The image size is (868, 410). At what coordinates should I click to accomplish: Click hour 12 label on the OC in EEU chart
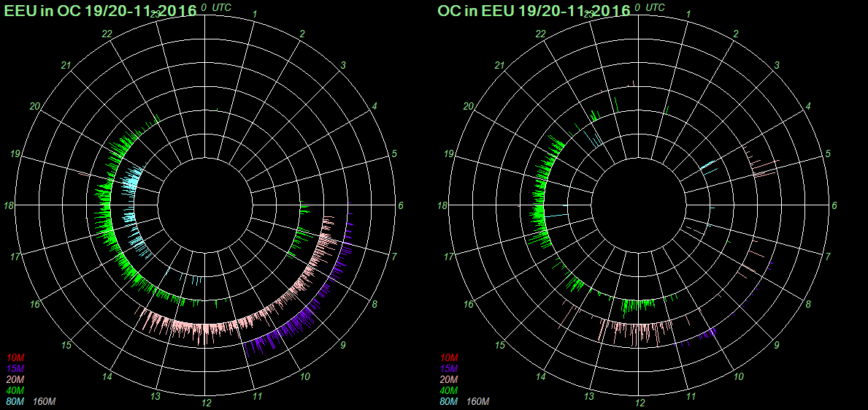pos(640,403)
